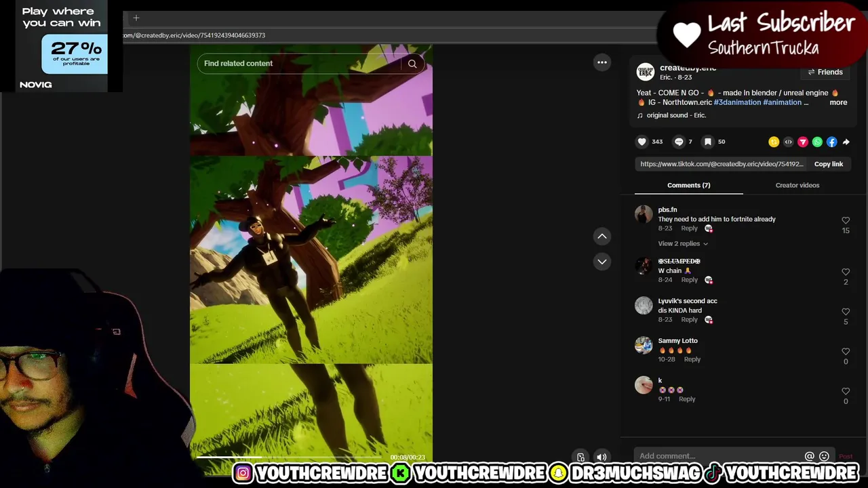The image size is (868, 488).
Task: Open pbs.fn commenter avatar
Action: (x=644, y=214)
